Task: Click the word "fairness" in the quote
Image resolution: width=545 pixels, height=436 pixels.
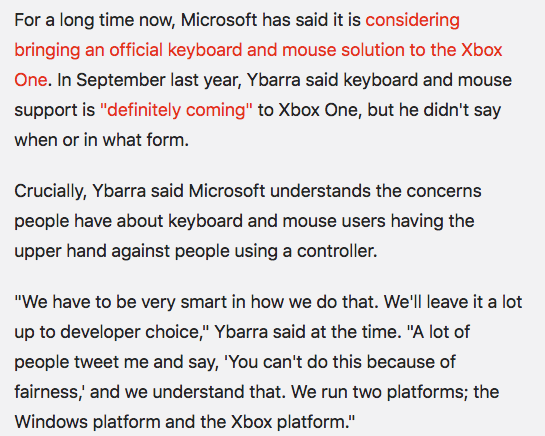Action: (48, 392)
